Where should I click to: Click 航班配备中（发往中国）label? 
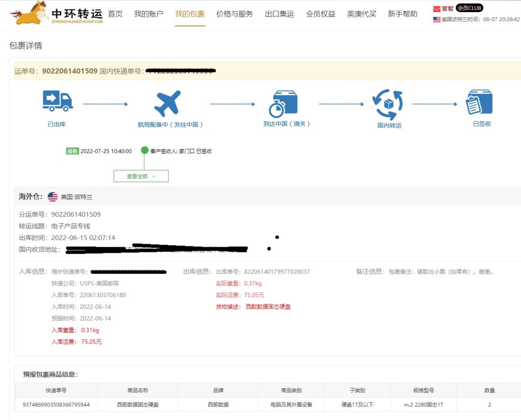coord(170,125)
